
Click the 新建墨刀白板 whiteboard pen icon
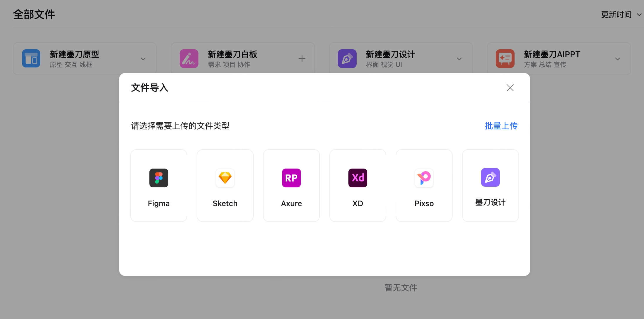click(x=189, y=58)
